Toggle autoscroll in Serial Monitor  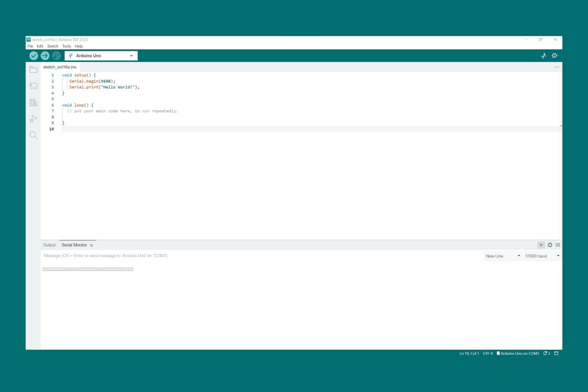click(x=541, y=245)
